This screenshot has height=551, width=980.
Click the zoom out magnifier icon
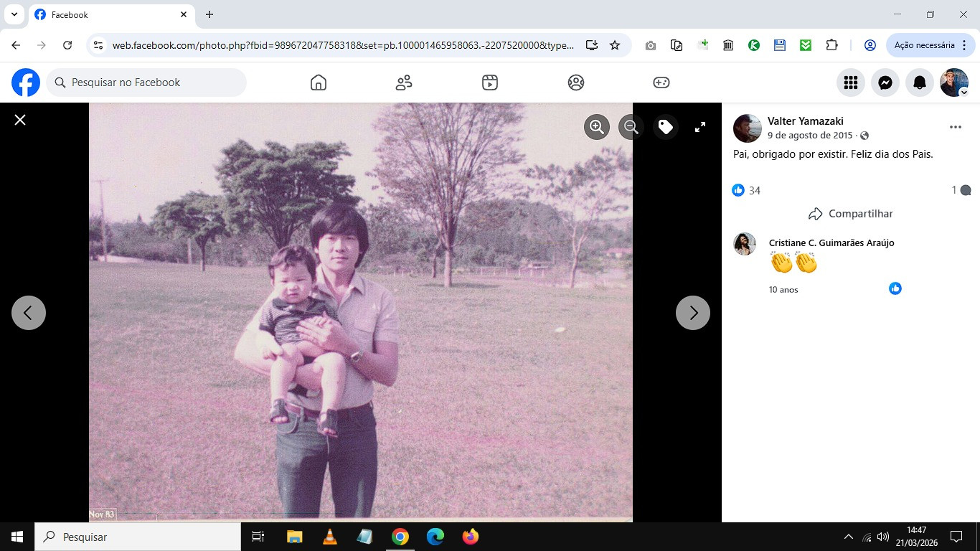(x=631, y=127)
